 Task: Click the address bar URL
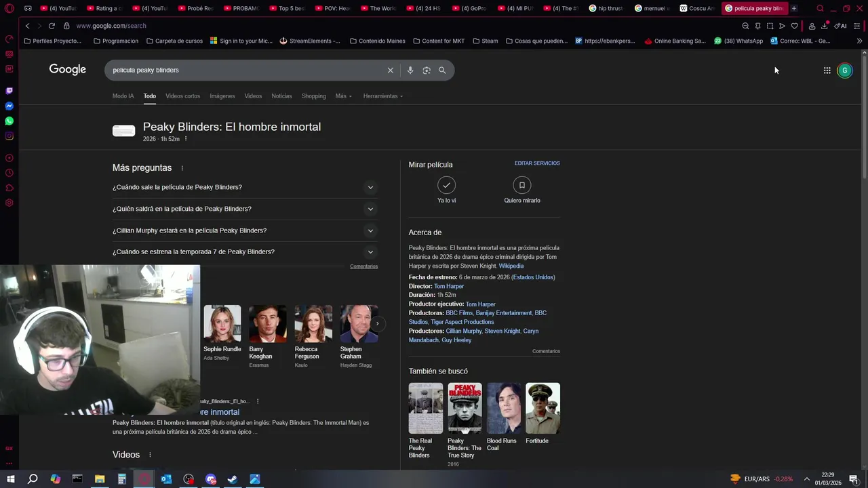pos(111,26)
